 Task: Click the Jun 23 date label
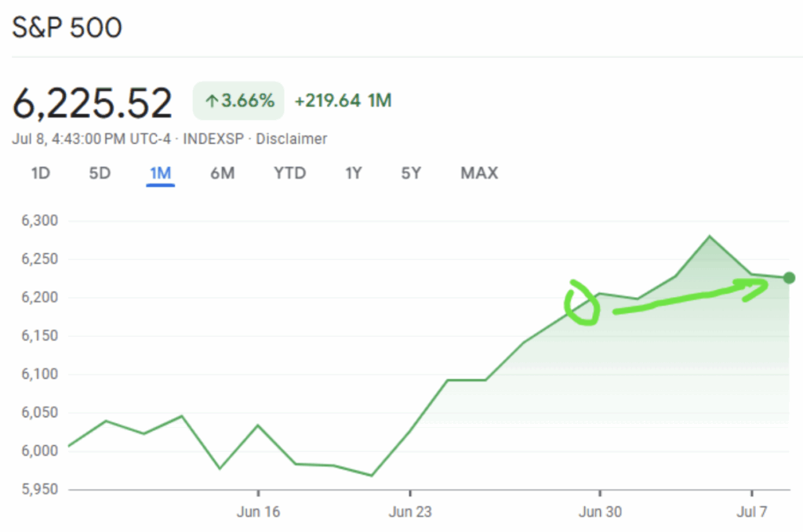[x=410, y=512]
